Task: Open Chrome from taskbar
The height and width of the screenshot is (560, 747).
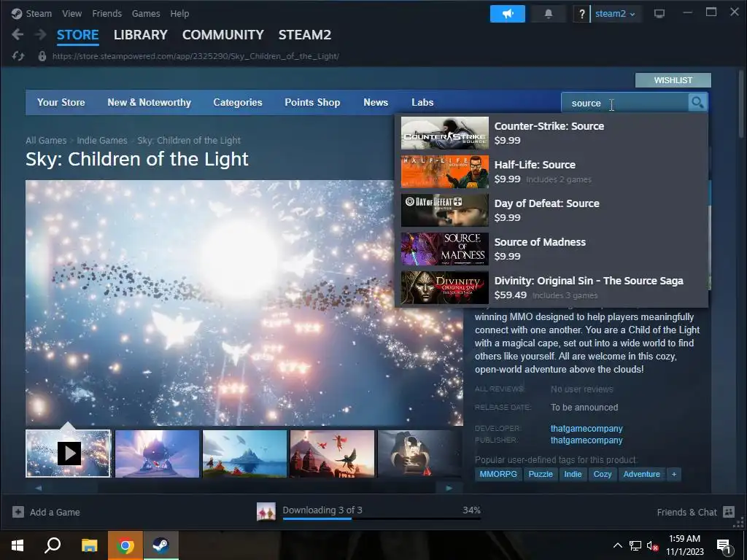Action: [x=125, y=545]
